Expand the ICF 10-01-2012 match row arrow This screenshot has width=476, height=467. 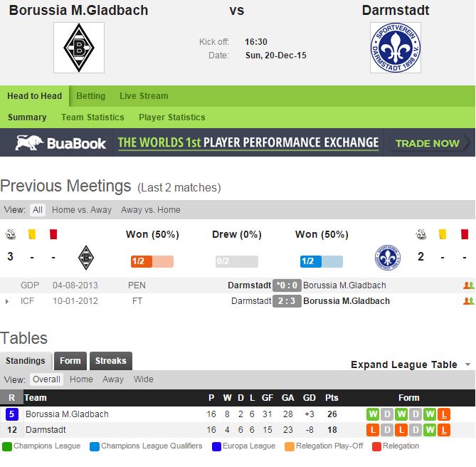7,301
